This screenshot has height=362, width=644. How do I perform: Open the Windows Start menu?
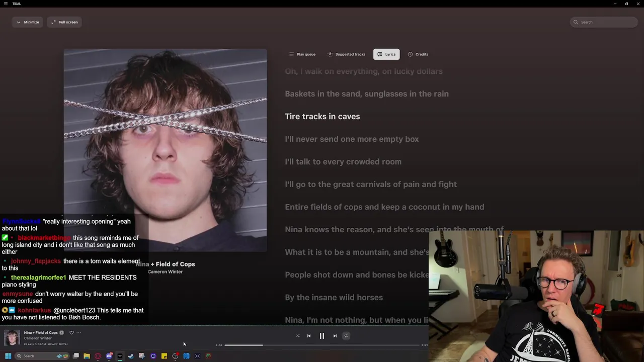click(8, 356)
